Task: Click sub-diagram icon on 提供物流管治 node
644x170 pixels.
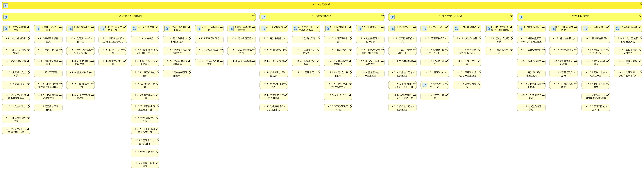Action: coord(521,28)
